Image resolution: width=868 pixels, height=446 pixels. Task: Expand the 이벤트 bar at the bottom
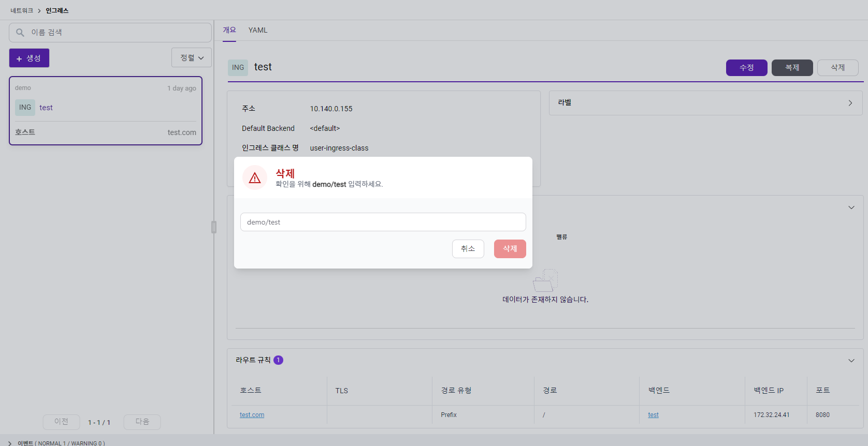[10, 443]
